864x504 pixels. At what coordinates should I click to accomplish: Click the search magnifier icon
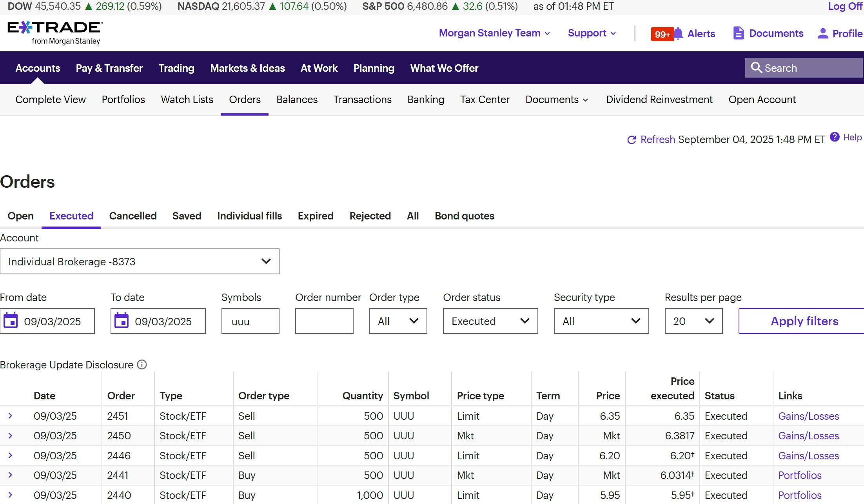pyautogui.click(x=756, y=68)
